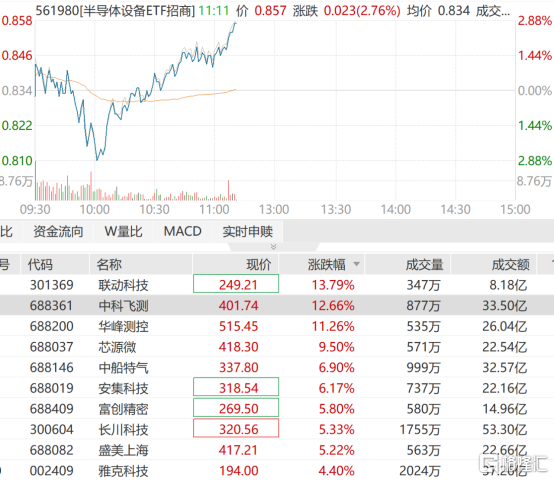554x480 pixels.
Task: Click the 561980 半导体设备ETF招商 title
Action: click(115, 11)
